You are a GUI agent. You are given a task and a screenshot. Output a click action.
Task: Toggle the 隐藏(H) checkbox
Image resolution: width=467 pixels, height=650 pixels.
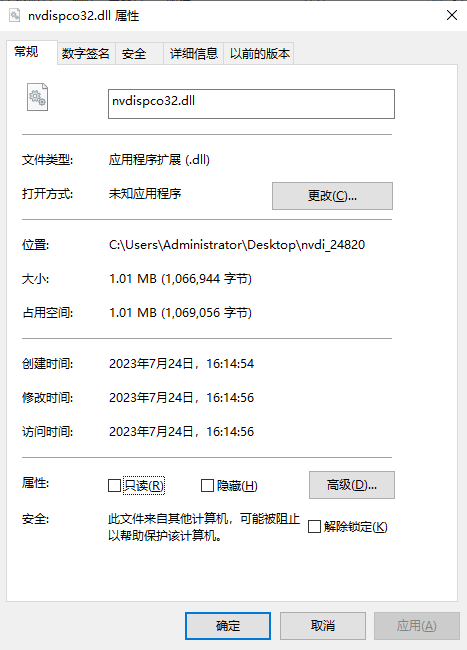click(207, 485)
